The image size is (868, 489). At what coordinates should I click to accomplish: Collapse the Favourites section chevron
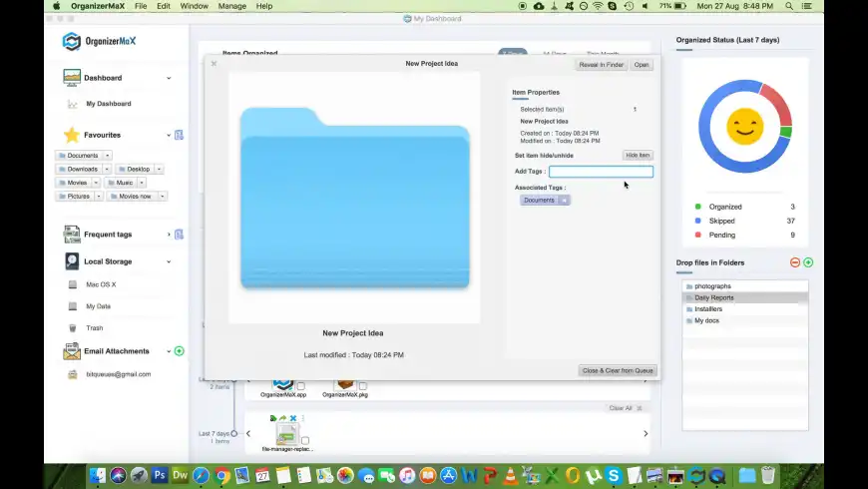[169, 135]
